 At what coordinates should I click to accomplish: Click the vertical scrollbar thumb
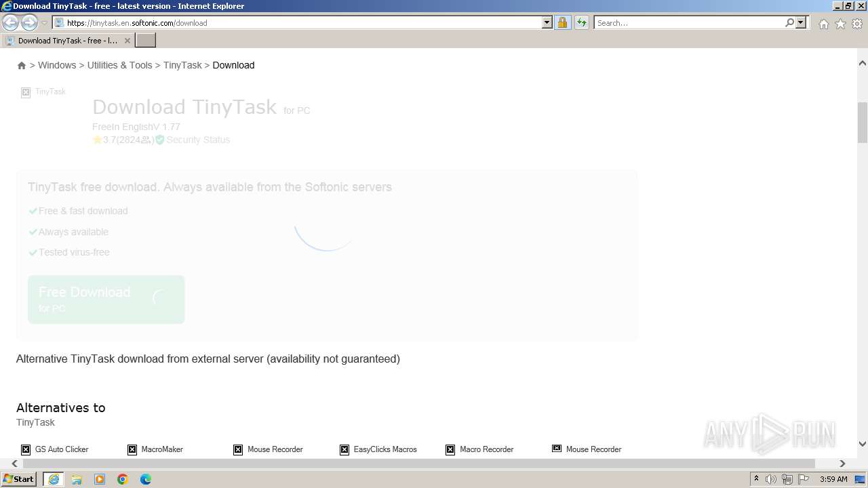coord(862,123)
